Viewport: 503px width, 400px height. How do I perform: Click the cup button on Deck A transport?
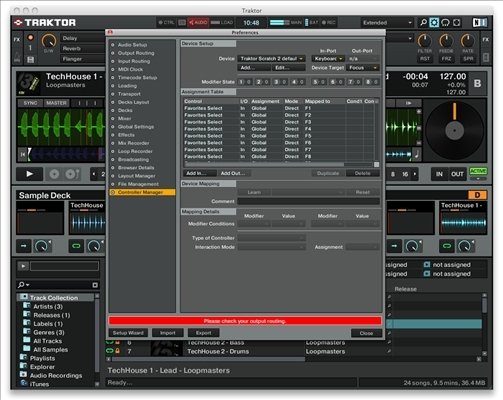(x=72, y=174)
